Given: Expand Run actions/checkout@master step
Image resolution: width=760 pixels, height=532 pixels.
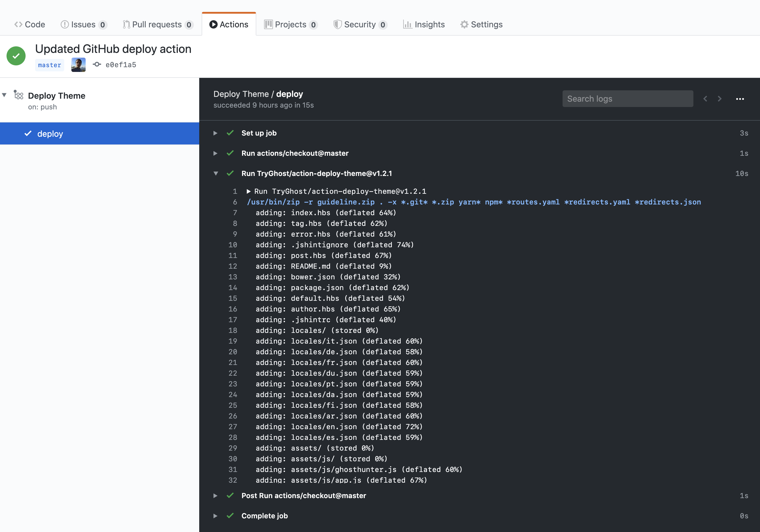Looking at the screenshot, I should (216, 153).
